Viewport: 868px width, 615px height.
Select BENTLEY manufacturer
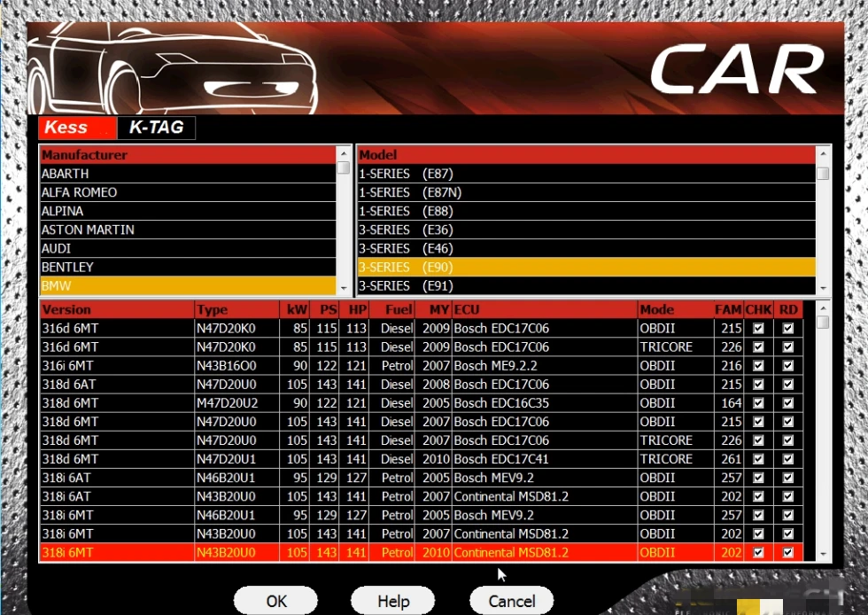[188, 267]
